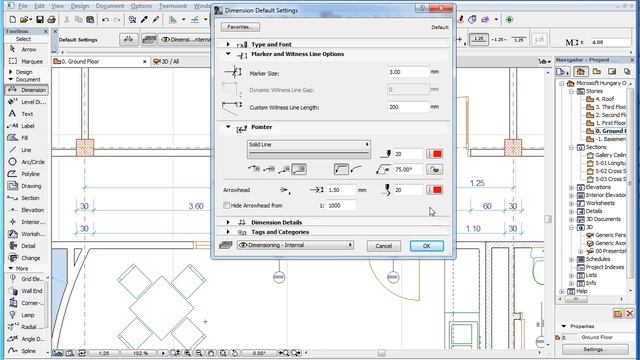Screen dimensions: 640x360
Task: Select the Line tool
Action: click(20, 150)
